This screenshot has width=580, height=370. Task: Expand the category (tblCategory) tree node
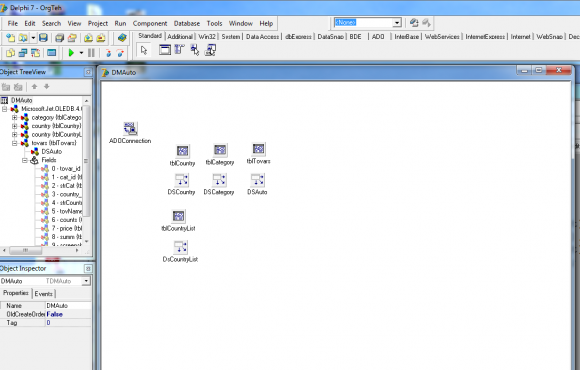point(14,118)
